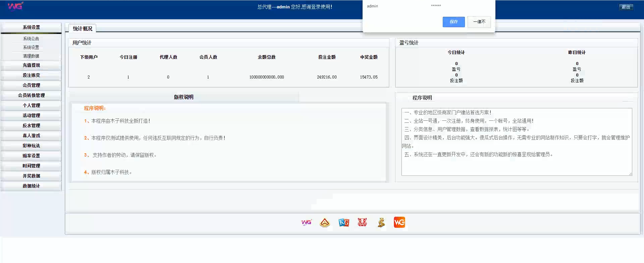Open the 清理数据 submenu item

(31, 56)
